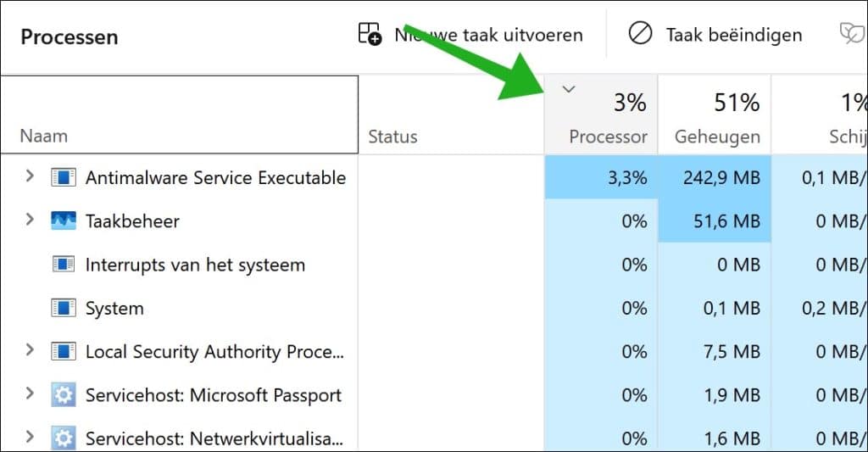868x452 pixels.
Task: Click the Taak beëindigen prohibition icon
Action: point(640,34)
